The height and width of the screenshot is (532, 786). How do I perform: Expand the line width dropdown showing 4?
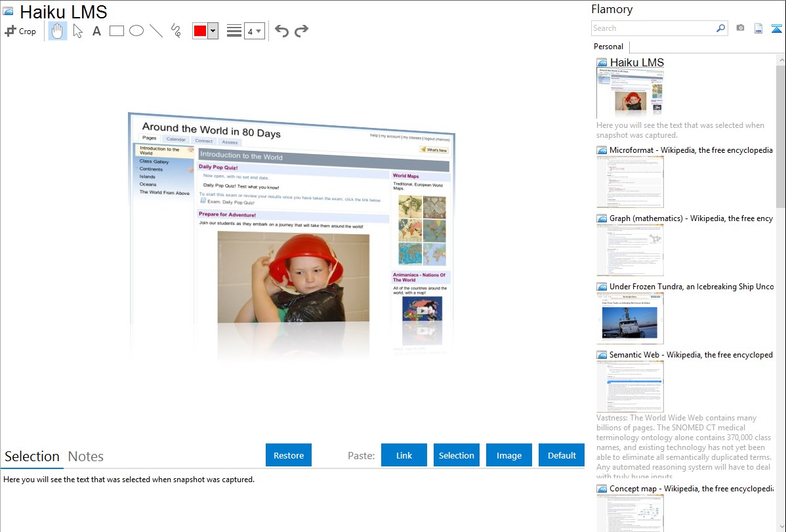pyautogui.click(x=254, y=31)
